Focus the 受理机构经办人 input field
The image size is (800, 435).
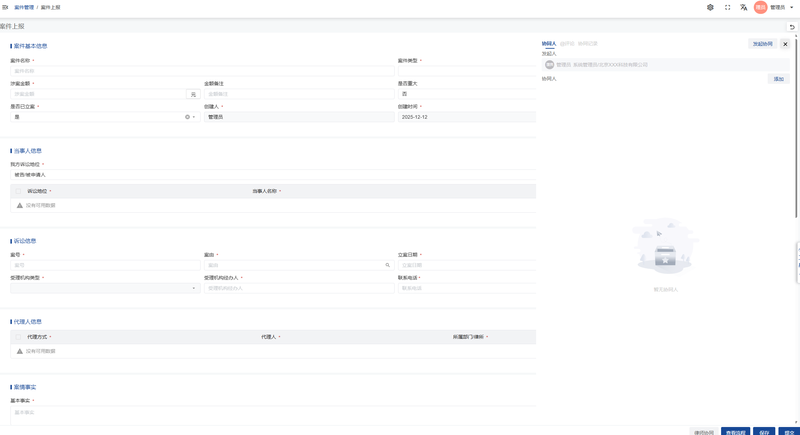pyautogui.click(x=299, y=289)
